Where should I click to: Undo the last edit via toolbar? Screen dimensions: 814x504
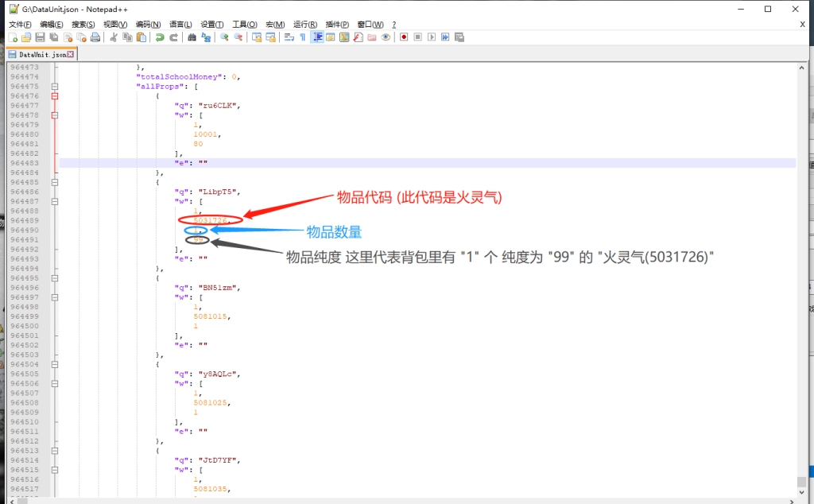tap(160, 37)
